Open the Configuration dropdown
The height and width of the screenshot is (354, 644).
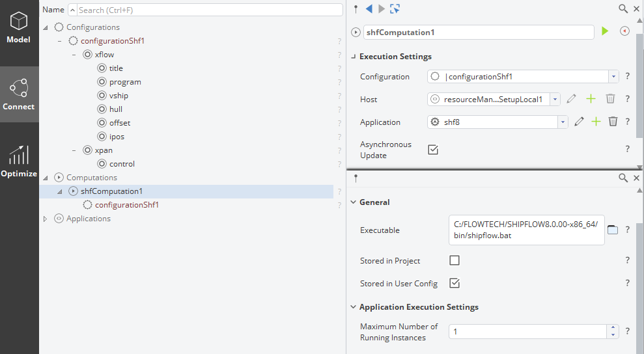[613, 76]
